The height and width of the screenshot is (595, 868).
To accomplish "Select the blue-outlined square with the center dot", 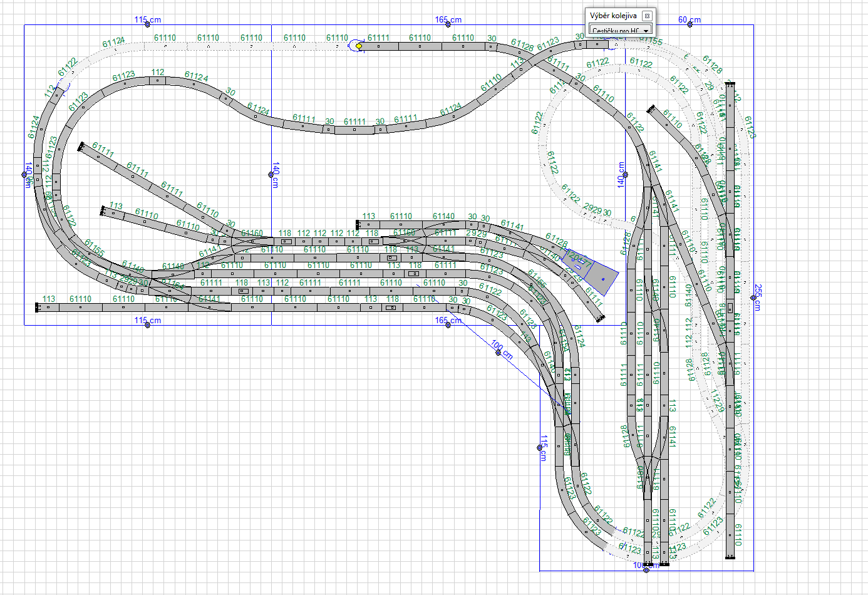I will (x=602, y=279).
